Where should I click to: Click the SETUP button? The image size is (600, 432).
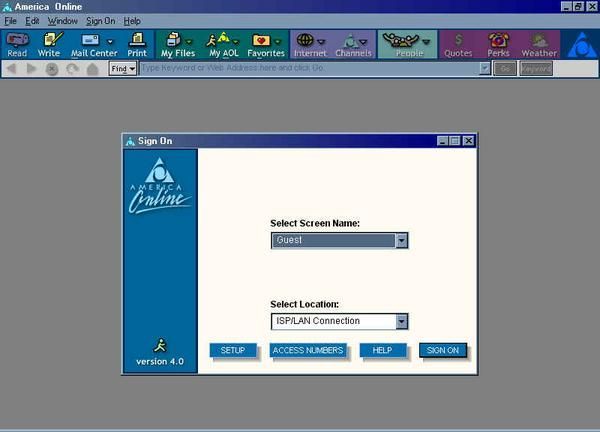(x=232, y=351)
